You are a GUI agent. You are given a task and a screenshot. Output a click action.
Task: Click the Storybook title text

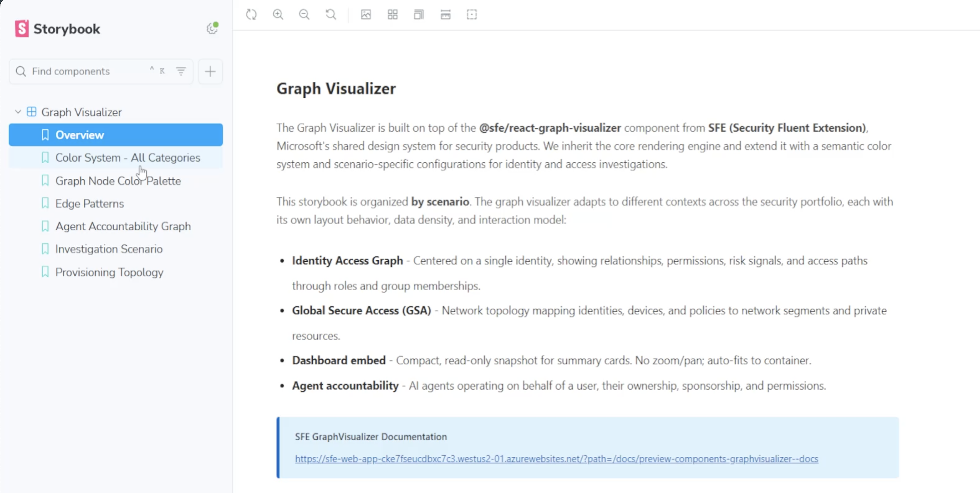(67, 29)
